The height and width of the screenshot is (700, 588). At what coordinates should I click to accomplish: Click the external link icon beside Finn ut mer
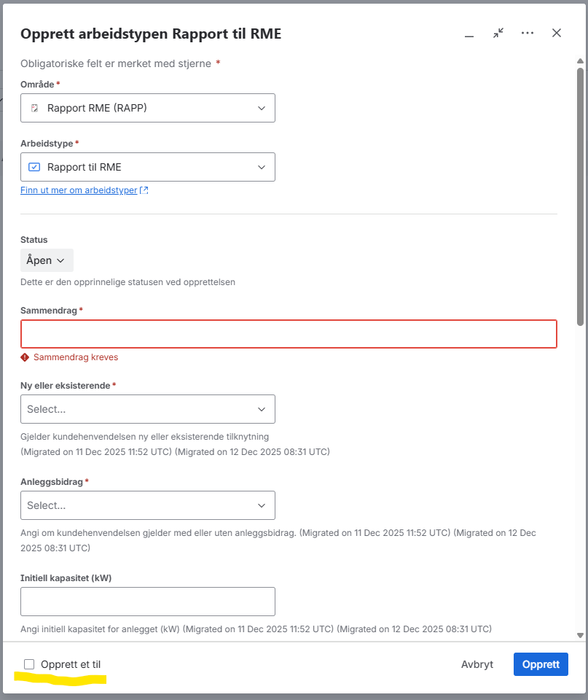144,190
